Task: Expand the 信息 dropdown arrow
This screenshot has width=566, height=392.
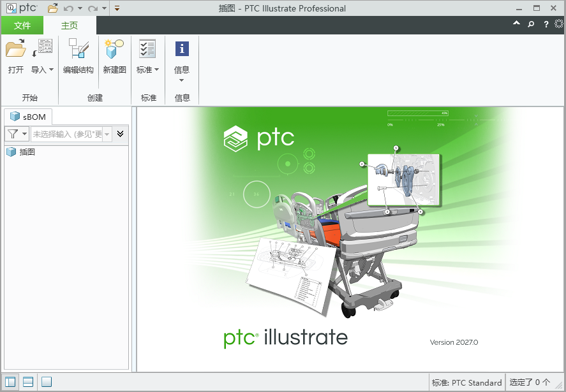Action: [x=182, y=80]
